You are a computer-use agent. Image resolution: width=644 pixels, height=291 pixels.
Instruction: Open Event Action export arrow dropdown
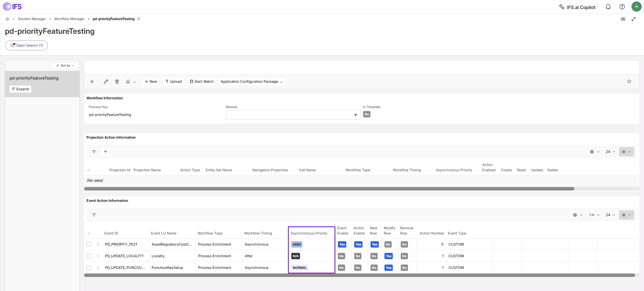coord(595,215)
